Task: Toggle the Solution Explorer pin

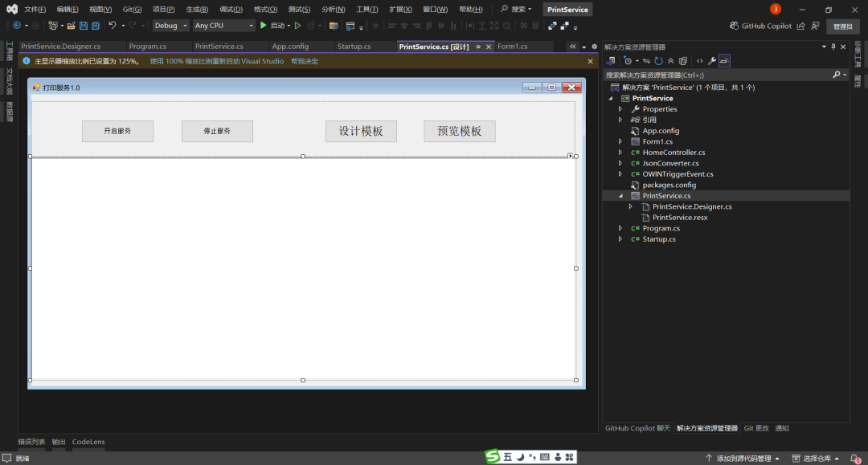Action: 833,47
